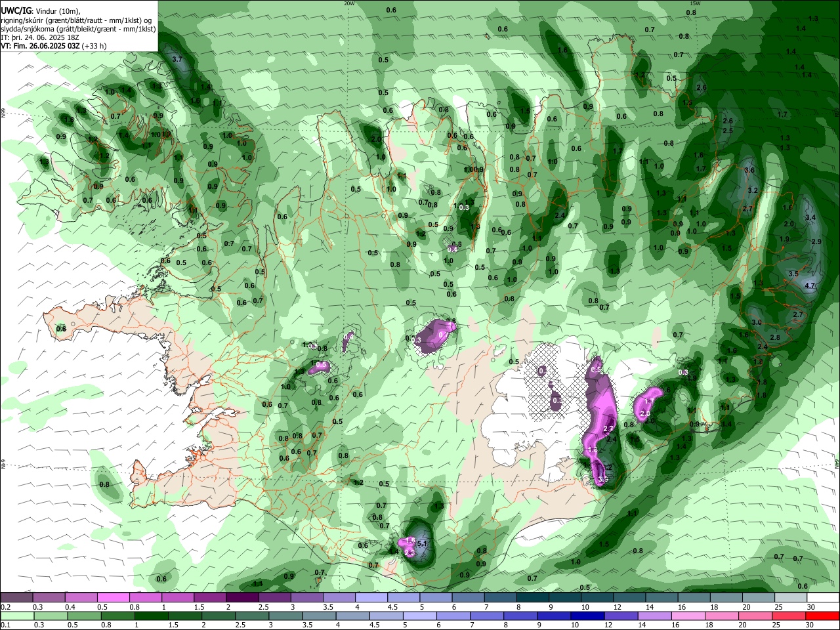Click the bright magenta swatch between 0.5 and 0.8 in the upper legend
Screen dimensions: 840x630
113,597
